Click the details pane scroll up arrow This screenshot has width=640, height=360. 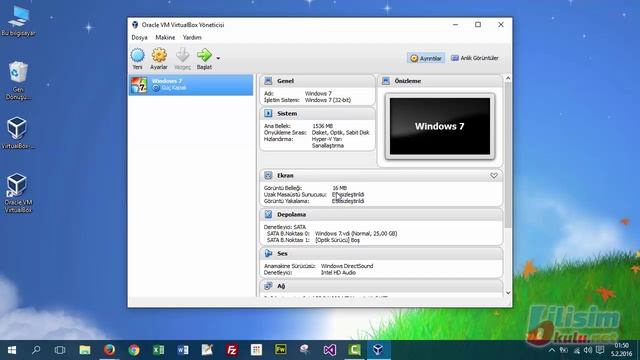(x=508, y=78)
